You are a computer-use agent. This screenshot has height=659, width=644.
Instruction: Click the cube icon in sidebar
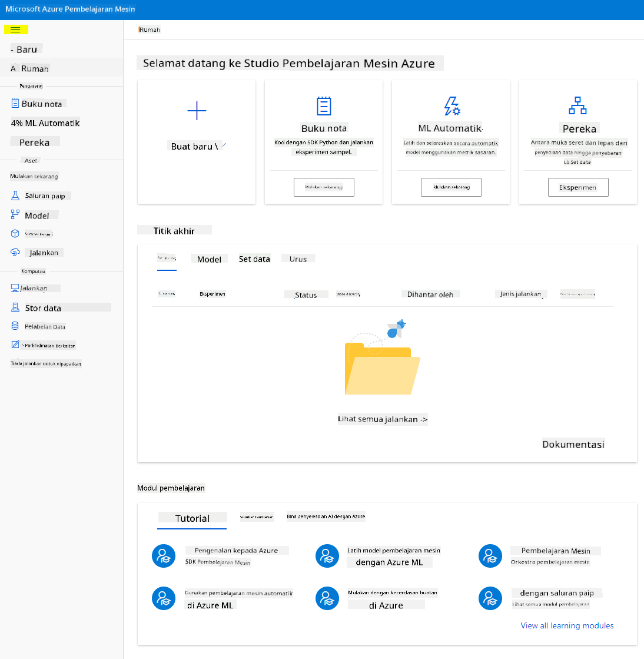(15, 234)
